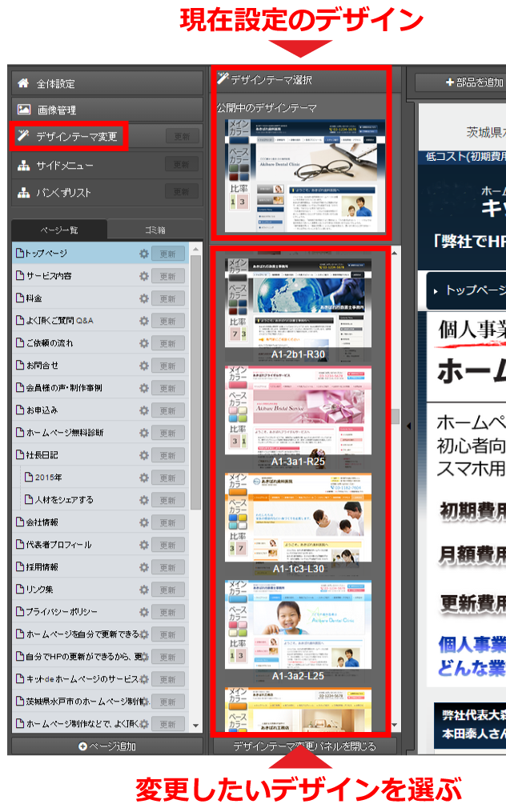The width and height of the screenshot is (506, 812).
Task: Click the sitemap icon beside パンくずリスト
Action: click(x=24, y=193)
